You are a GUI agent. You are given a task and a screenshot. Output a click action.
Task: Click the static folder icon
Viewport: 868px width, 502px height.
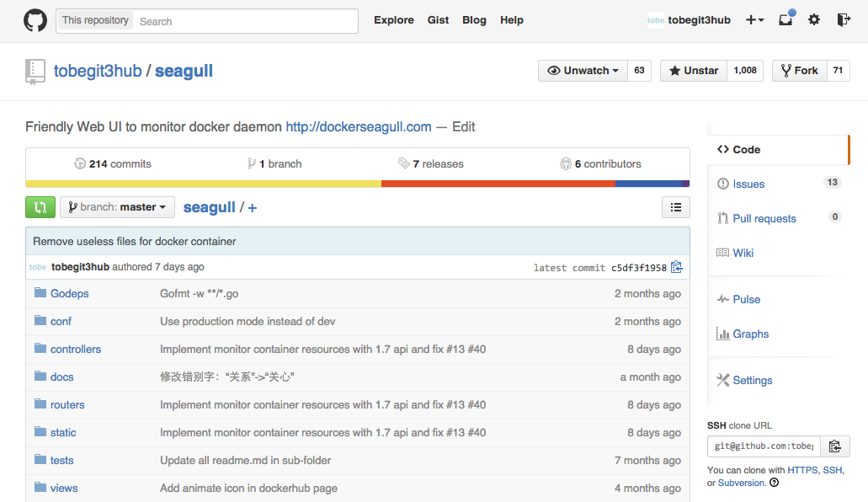40,431
